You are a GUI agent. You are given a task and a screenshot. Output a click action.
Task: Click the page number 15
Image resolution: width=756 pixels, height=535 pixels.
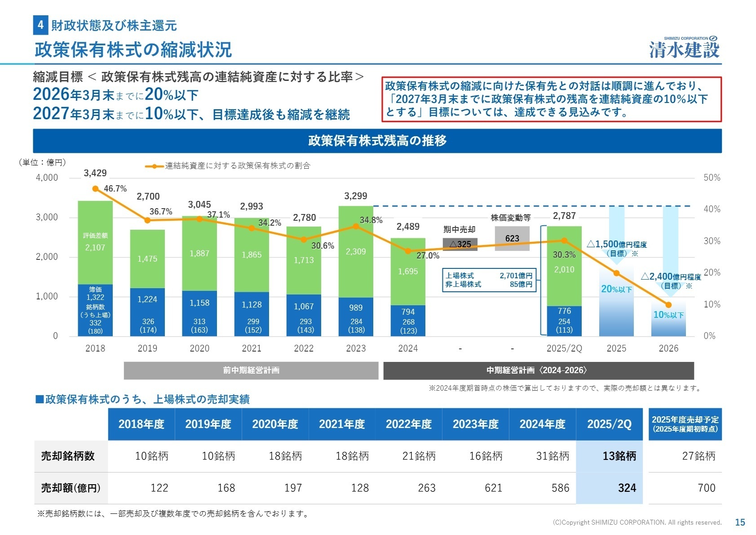point(739,522)
